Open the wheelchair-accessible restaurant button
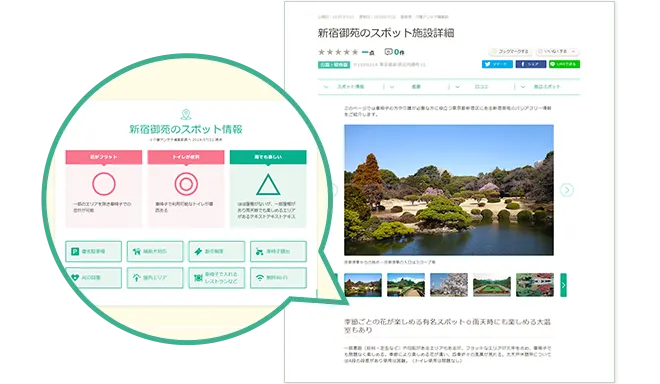 [216, 278]
